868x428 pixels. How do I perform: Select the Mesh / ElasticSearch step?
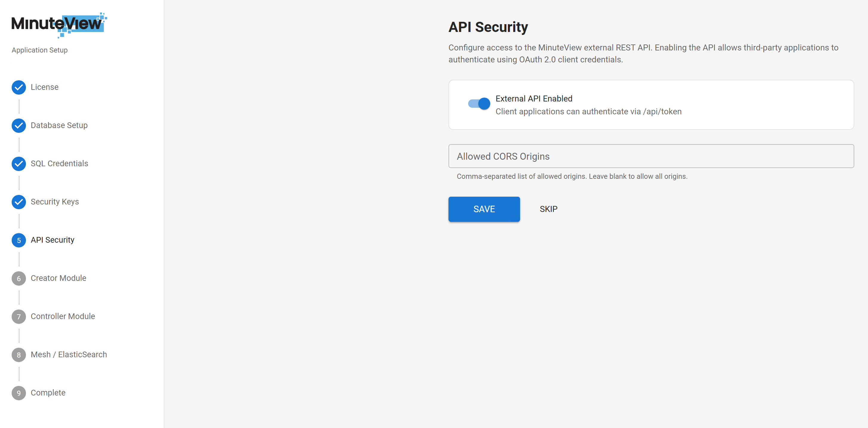(x=69, y=355)
